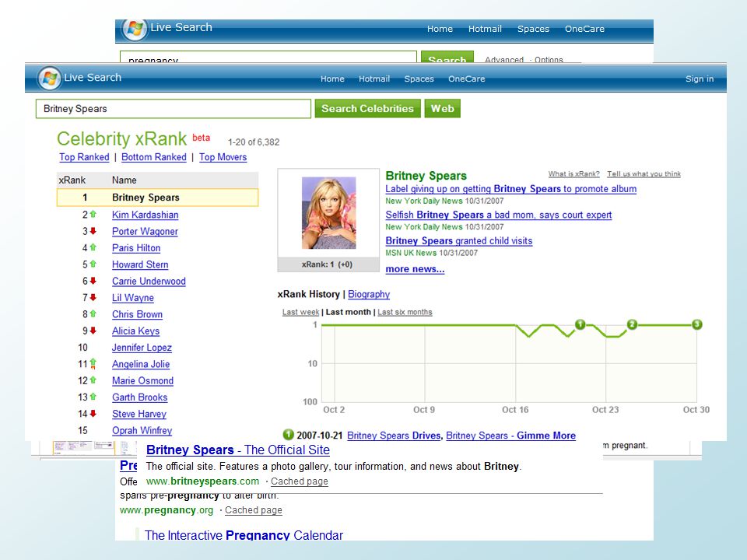Screen dimensions: 747x560
Task: Open Howard Stern link
Action: [140, 264]
